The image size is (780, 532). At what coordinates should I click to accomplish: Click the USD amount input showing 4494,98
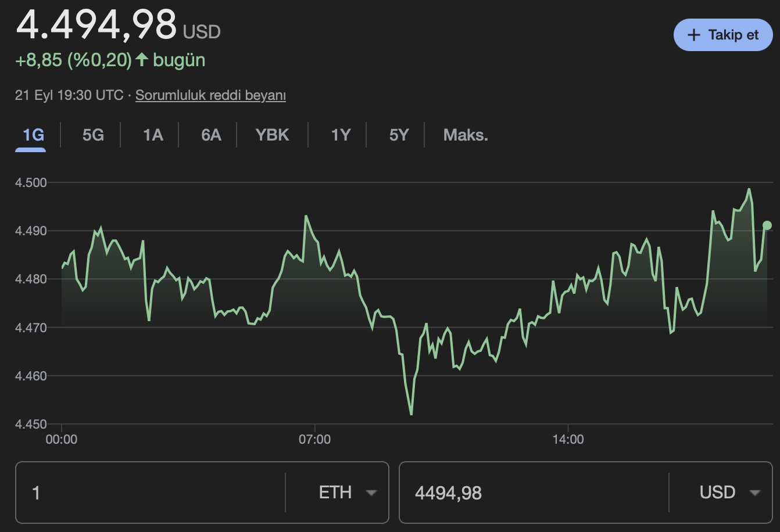pos(535,493)
